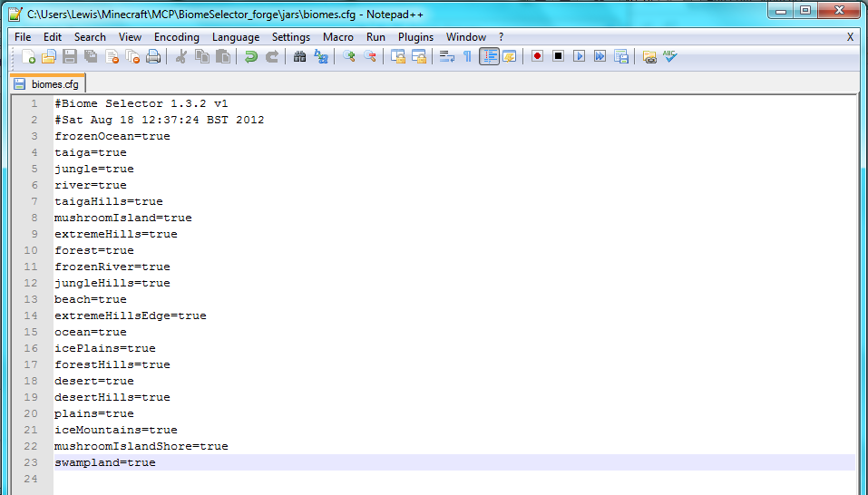
Task: Open the Plugins menu
Action: [415, 37]
